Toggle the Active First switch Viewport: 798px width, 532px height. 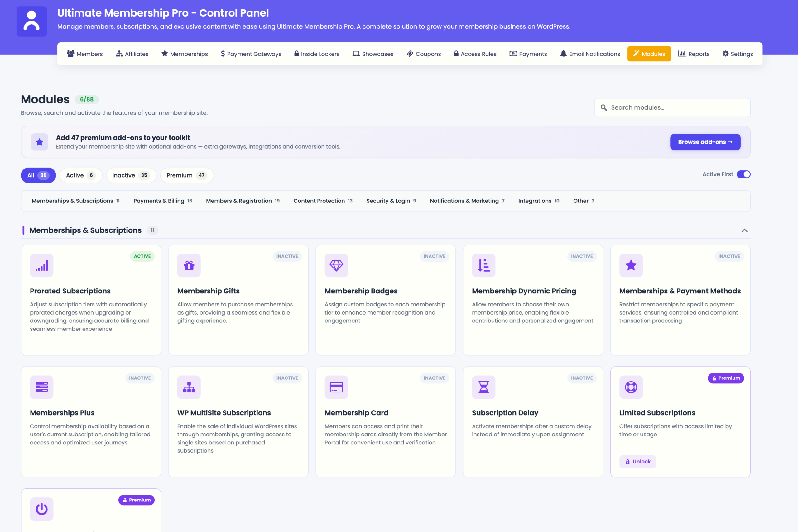click(743, 174)
